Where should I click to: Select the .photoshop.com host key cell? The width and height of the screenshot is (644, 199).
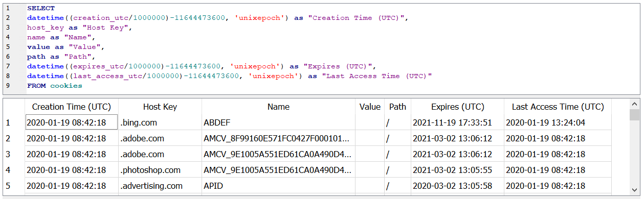pos(160,170)
